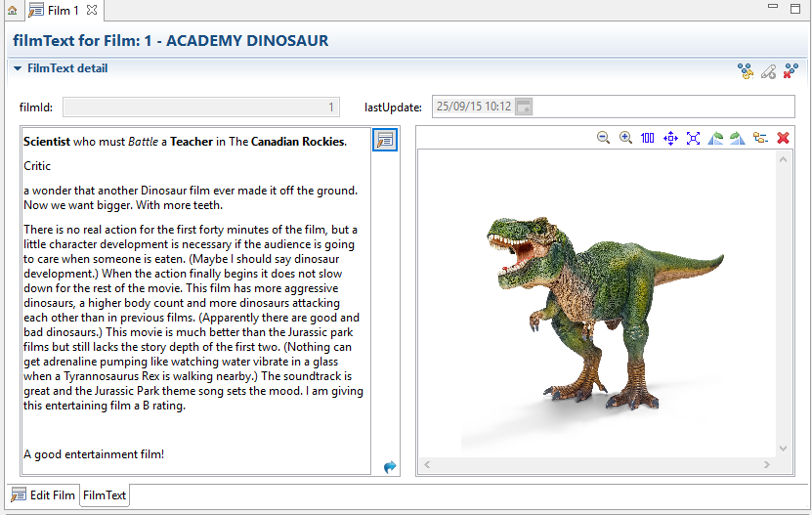
Task: Click the four-arrow pan image icon
Action: [x=670, y=139]
